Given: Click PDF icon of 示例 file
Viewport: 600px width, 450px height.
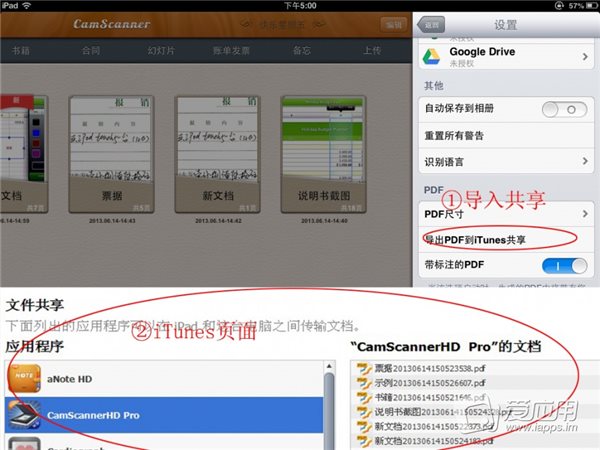Looking at the screenshot, I should point(364,383).
